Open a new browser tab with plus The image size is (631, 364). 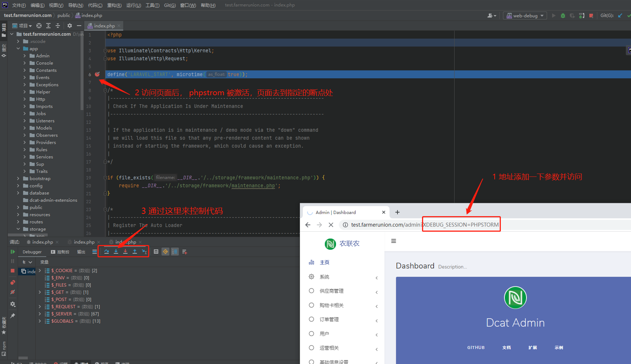(x=398, y=212)
